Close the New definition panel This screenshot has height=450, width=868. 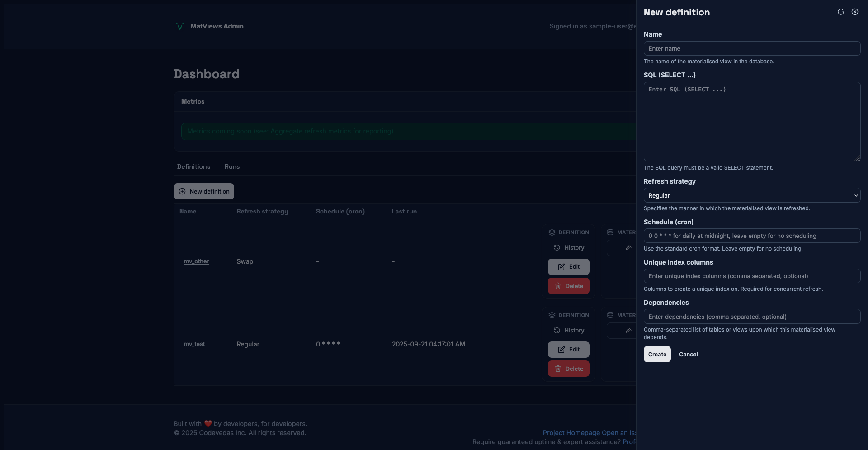tap(855, 12)
